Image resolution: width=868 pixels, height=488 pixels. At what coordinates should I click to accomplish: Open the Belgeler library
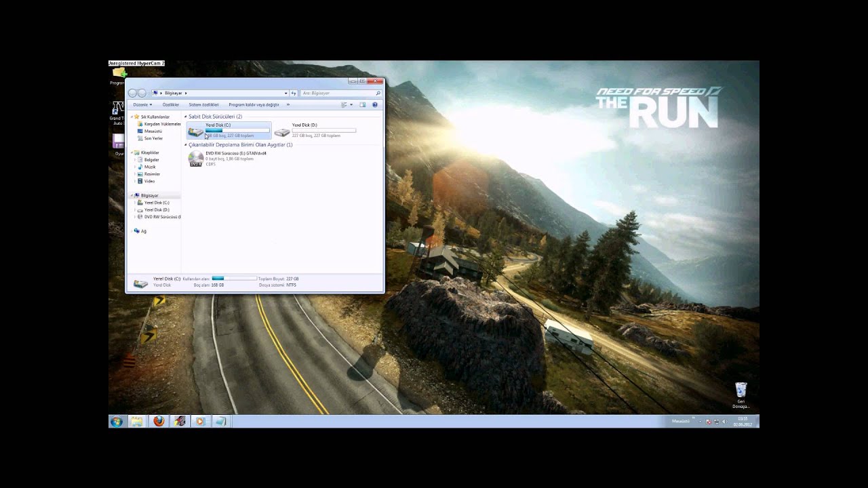tap(151, 160)
